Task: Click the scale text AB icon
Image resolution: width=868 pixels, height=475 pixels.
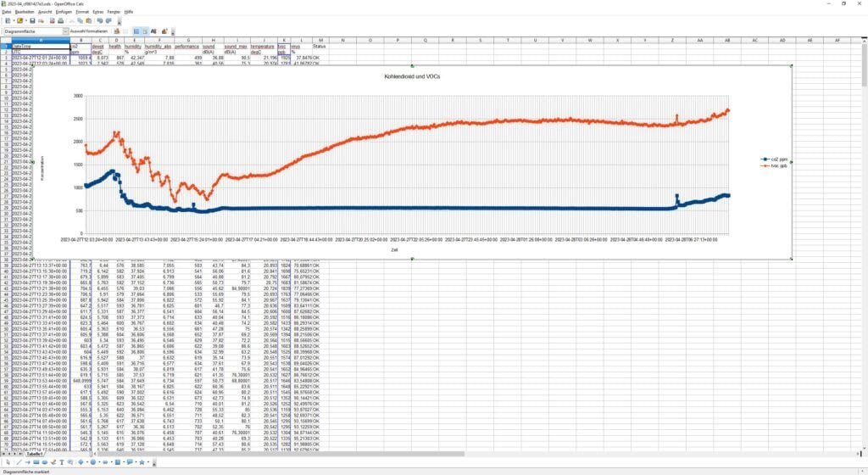Action: pyautogui.click(x=153, y=31)
